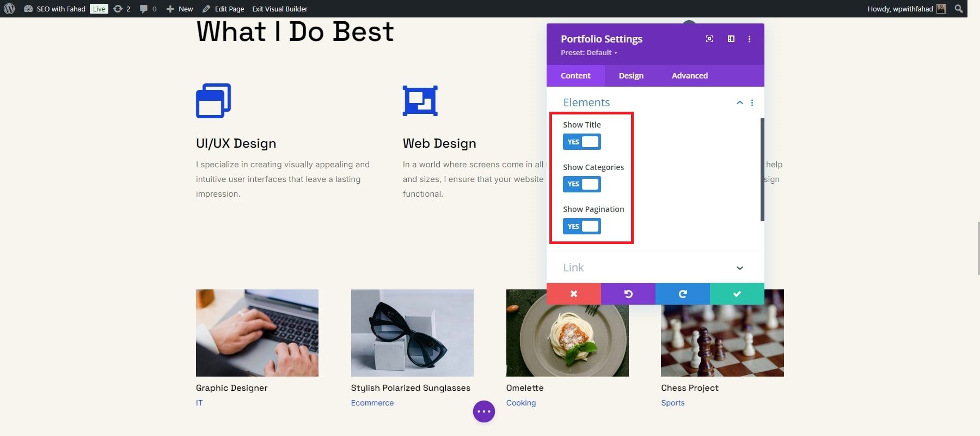Image resolution: width=980 pixels, height=436 pixels.
Task: Open the updates icon showing 2
Action: 118,9
